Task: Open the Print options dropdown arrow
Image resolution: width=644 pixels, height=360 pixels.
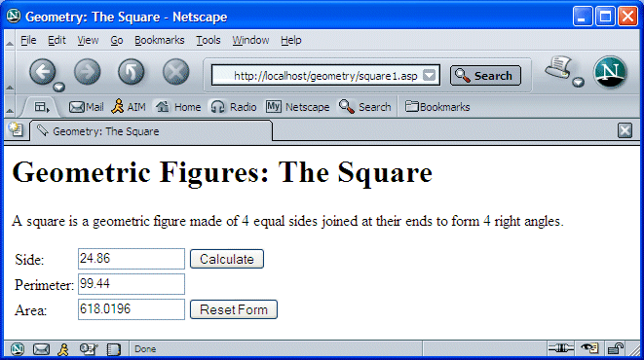Action: [x=579, y=83]
